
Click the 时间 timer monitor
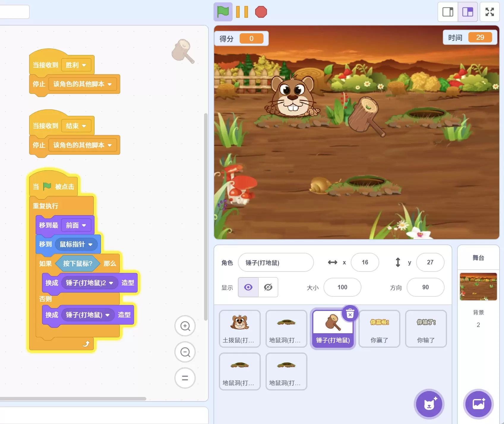tap(470, 37)
